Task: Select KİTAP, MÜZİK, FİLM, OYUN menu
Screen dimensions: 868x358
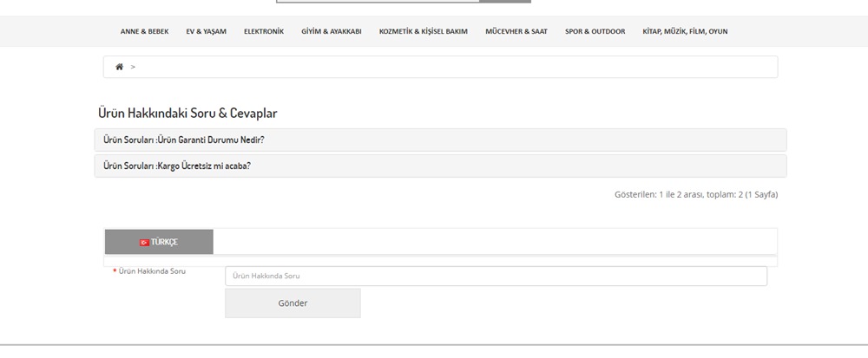Action: coord(685,31)
